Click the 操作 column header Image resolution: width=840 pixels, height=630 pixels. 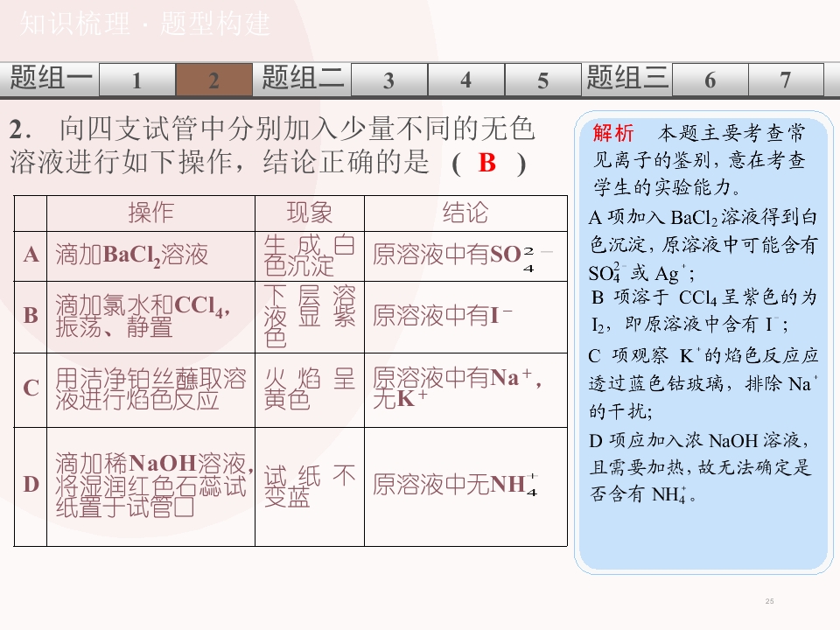151,213
